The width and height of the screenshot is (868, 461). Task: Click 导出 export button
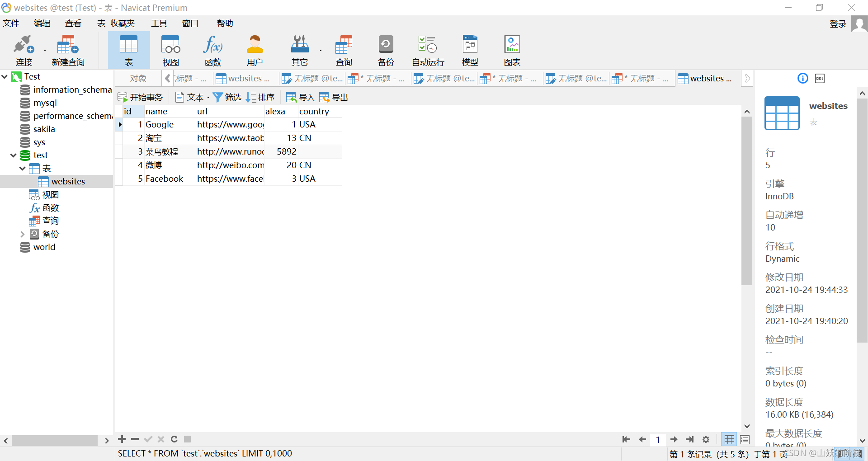point(334,97)
